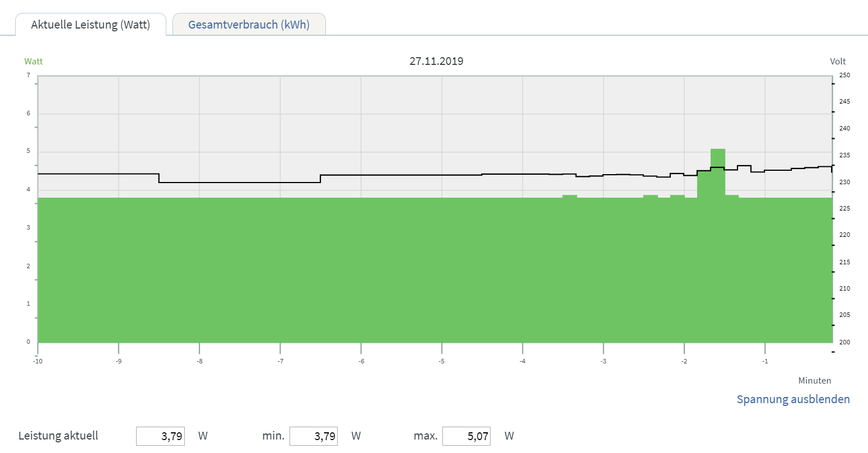Focus the min. power value field
The image size is (868, 453).
point(314,436)
